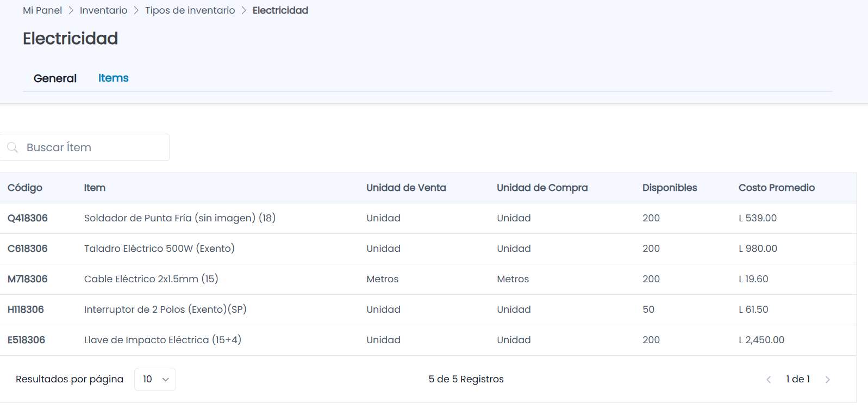Open item code H118306
Viewport: 868px width, 415px height.
(x=26, y=309)
